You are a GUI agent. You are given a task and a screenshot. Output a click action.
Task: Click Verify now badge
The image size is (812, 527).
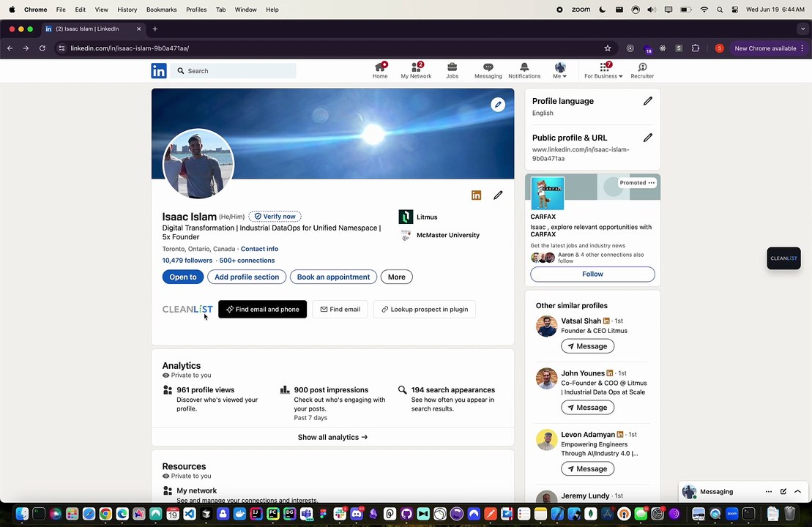[x=275, y=217]
